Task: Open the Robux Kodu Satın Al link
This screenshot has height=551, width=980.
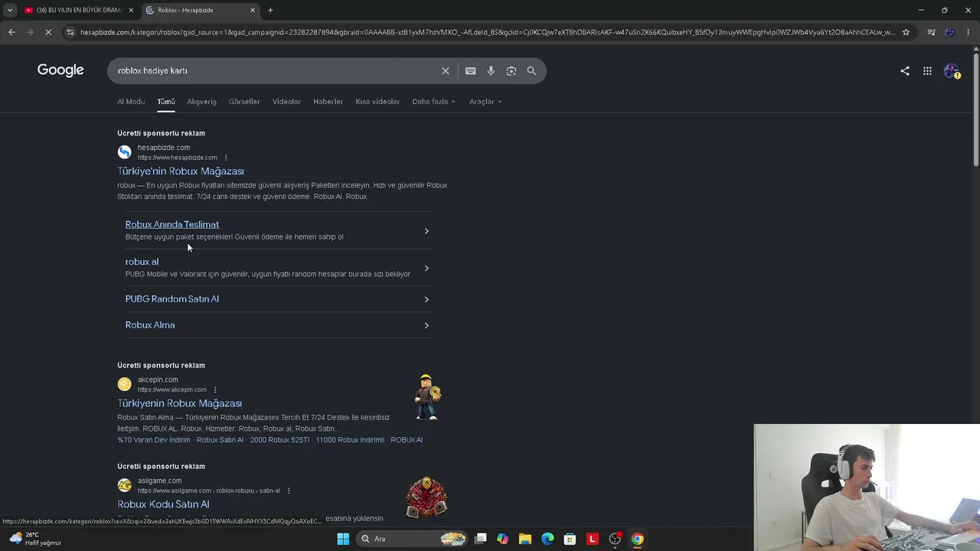Action: pos(163,504)
